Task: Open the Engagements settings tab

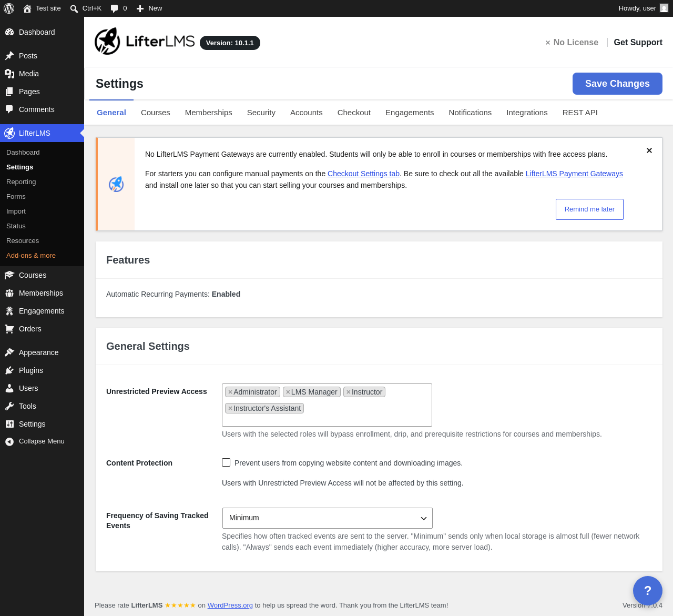Action: [410, 113]
